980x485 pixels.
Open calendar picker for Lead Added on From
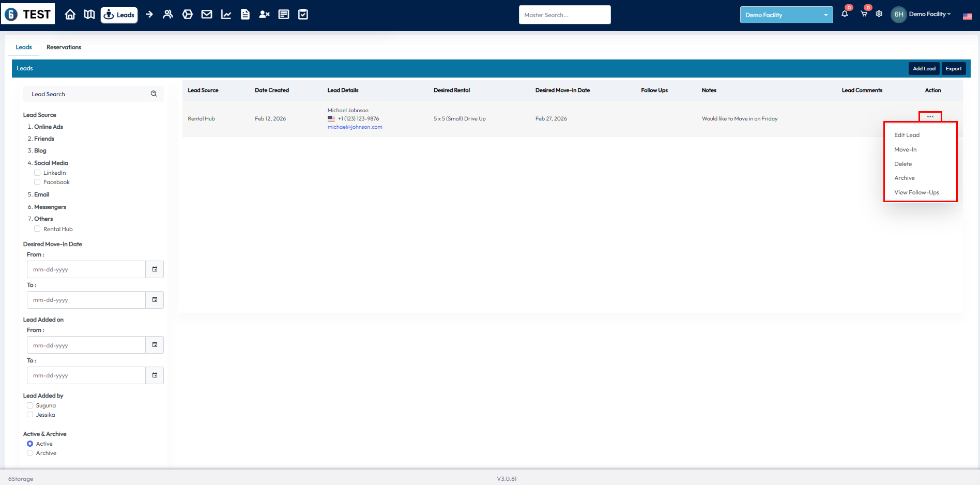(155, 345)
